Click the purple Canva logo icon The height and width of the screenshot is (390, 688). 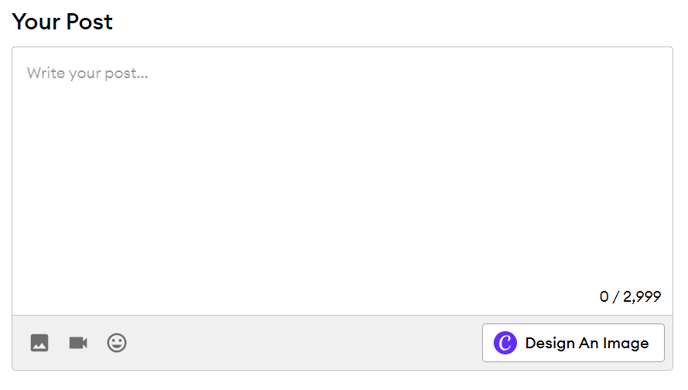tap(505, 343)
